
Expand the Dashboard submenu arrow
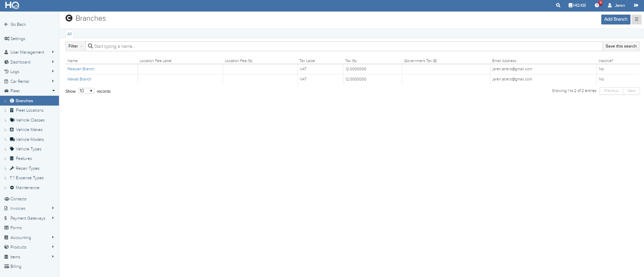53,62
